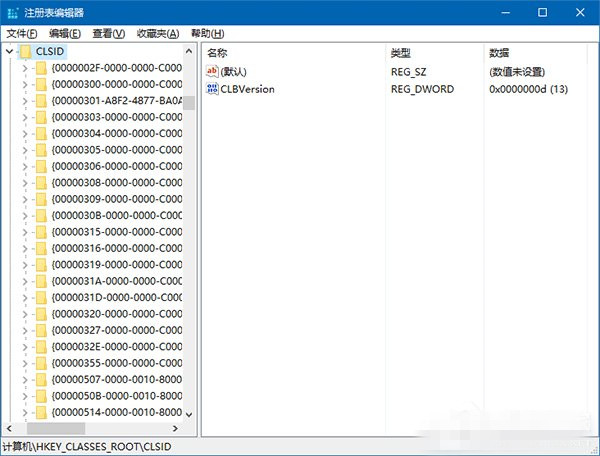Viewport: 600px width, 456px height.
Task: Select the {00000355-0000-0000-C000 key
Action: (x=117, y=363)
